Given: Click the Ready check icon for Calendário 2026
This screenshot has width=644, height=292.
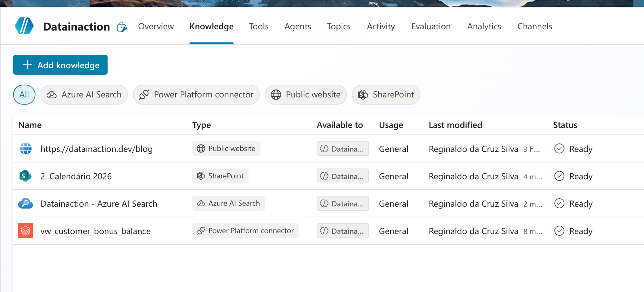Looking at the screenshot, I should tap(559, 176).
